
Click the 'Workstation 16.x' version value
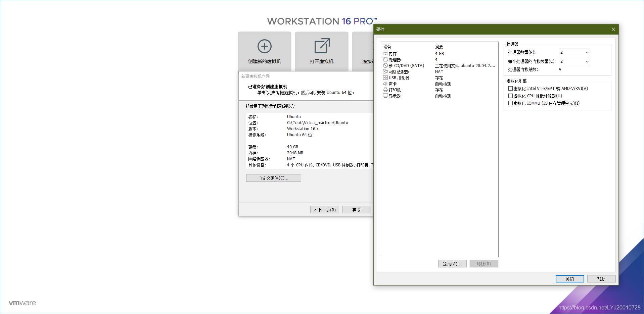coord(303,129)
